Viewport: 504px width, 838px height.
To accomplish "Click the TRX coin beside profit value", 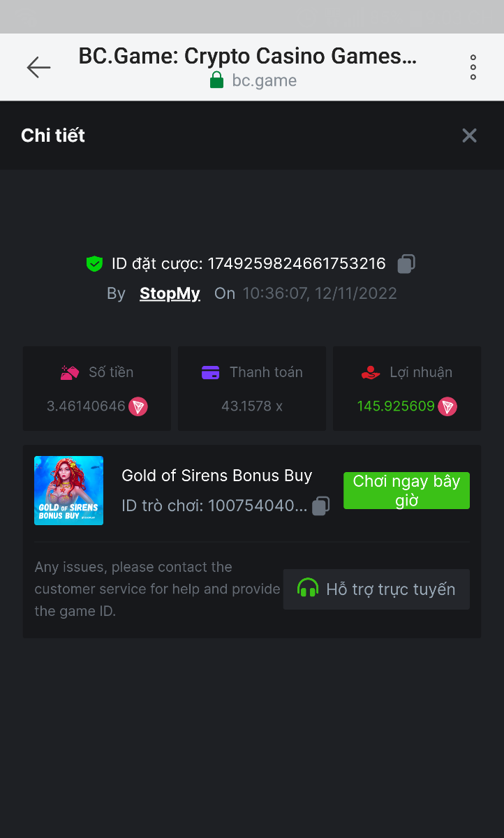I will [447, 406].
